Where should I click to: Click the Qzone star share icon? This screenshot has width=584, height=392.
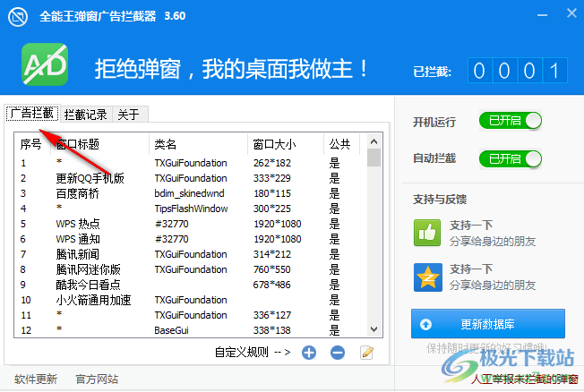point(427,277)
